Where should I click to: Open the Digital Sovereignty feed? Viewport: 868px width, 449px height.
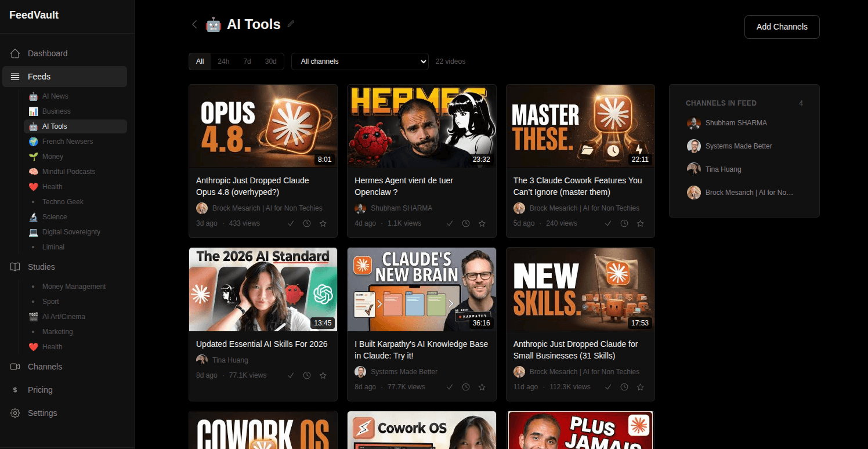pos(75,232)
